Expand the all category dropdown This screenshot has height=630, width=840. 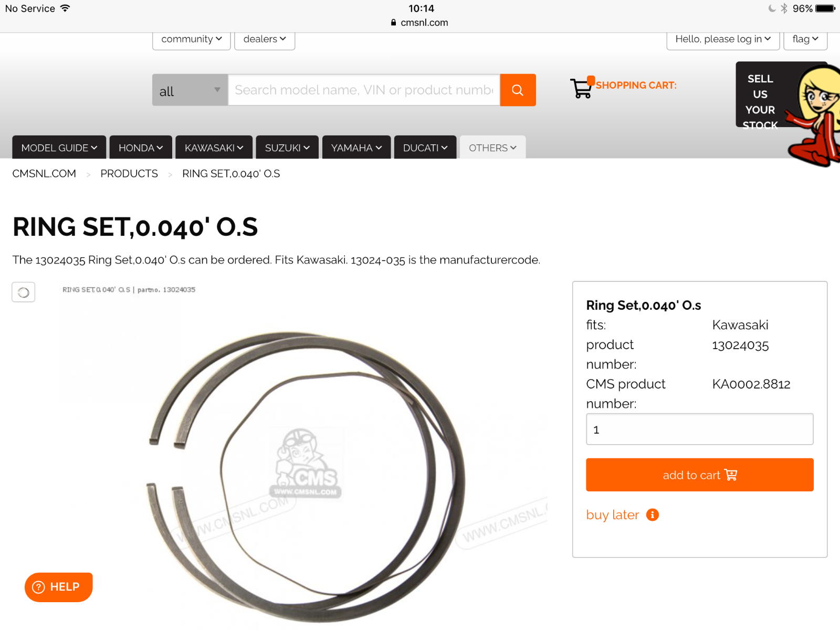(x=190, y=90)
